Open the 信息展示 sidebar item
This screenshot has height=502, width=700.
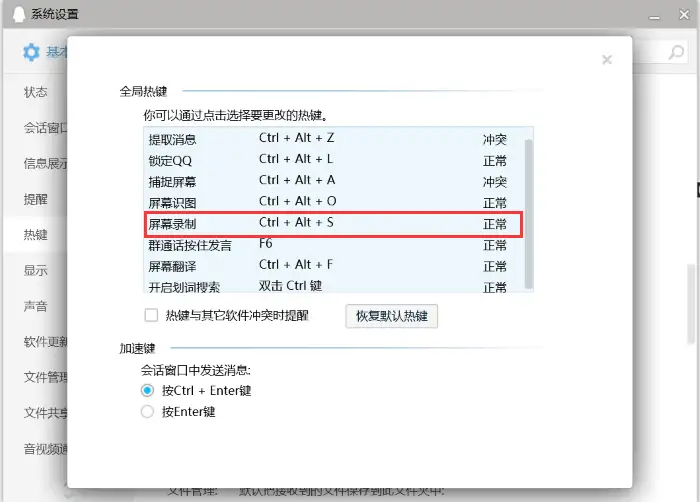tap(36, 163)
